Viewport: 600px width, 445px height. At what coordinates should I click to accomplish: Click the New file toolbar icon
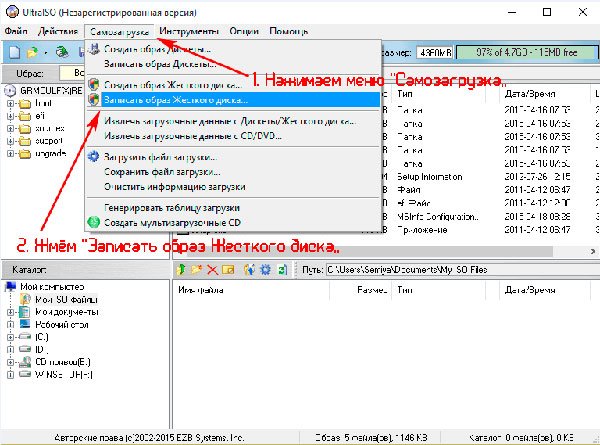[14, 52]
